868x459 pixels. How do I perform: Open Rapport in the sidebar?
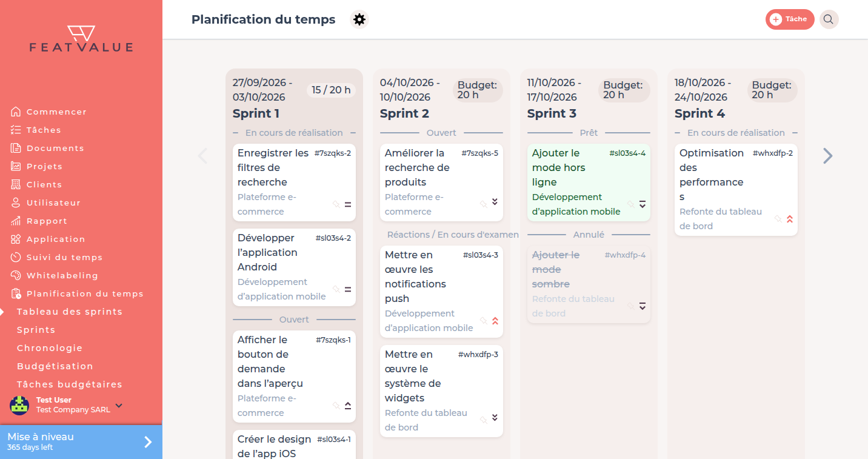pyautogui.click(x=47, y=221)
